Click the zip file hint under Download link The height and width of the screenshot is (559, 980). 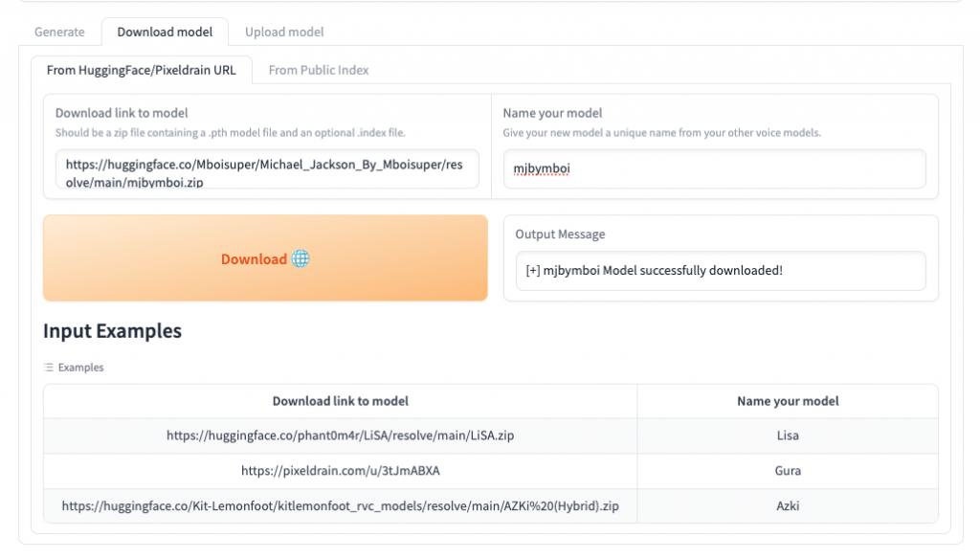[x=230, y=132]
